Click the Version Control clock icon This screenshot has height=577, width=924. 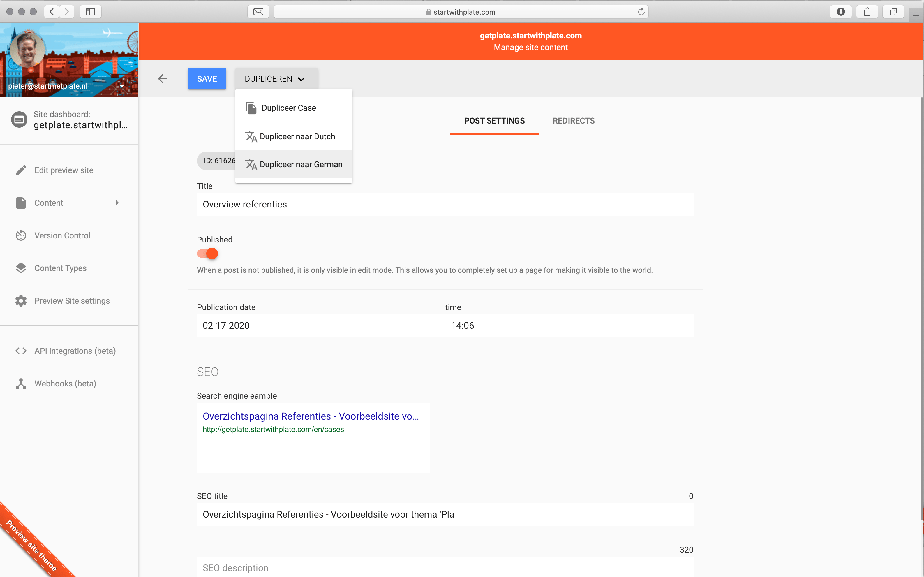pos(21,235)
